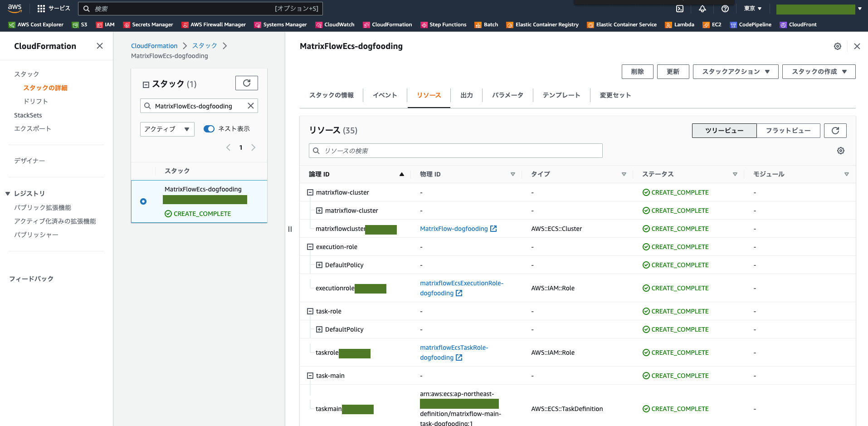Image resolution: width=868 pixels, height=426 pixels.
Task: Switch to テンプレート tab
Action: 561,95
